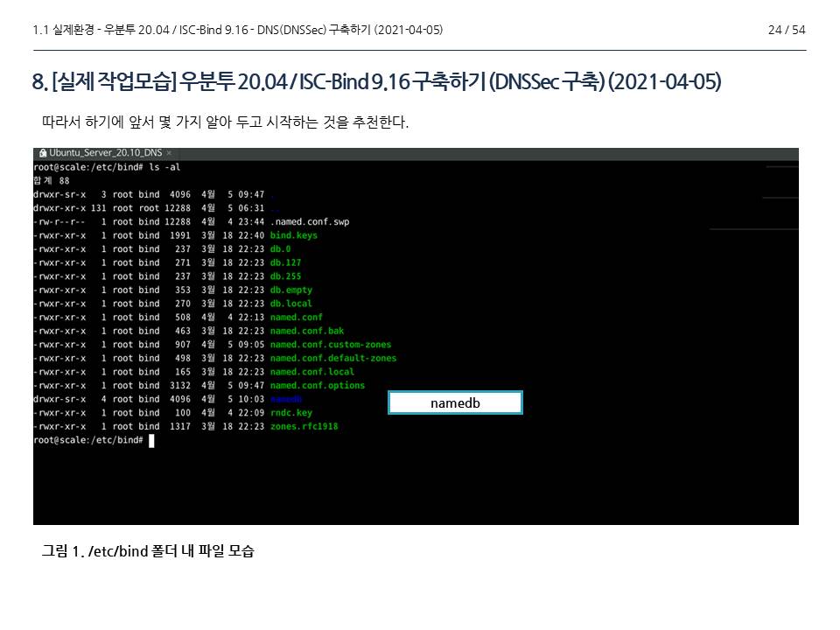840x630 pixels.
Task: Click the '합계 88' total line
Action: [52, 180]
